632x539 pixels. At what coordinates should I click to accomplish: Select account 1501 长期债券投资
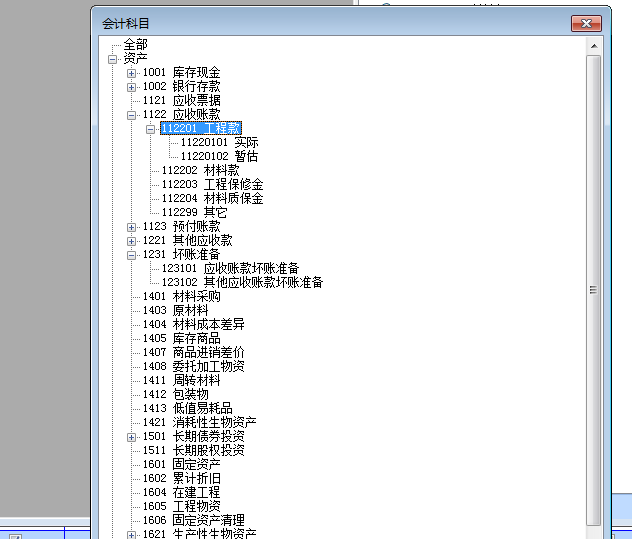click(x=193, y=436)
